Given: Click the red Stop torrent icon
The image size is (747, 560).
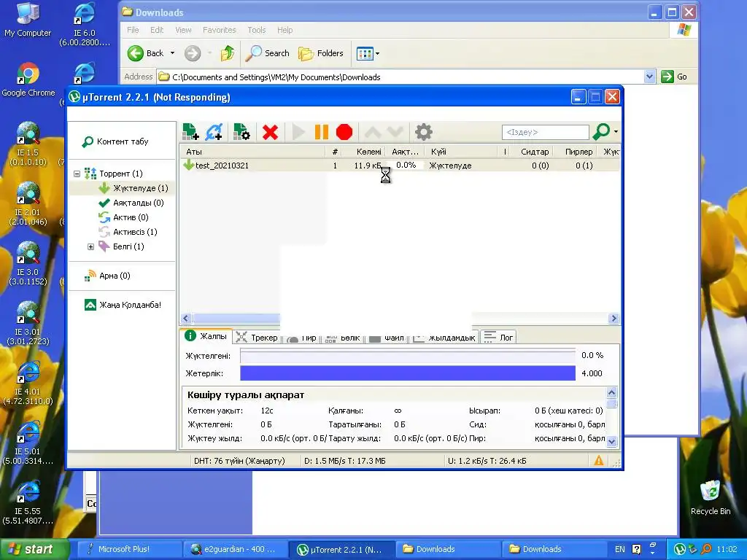Looking at the screenshot, I should 344,132.
